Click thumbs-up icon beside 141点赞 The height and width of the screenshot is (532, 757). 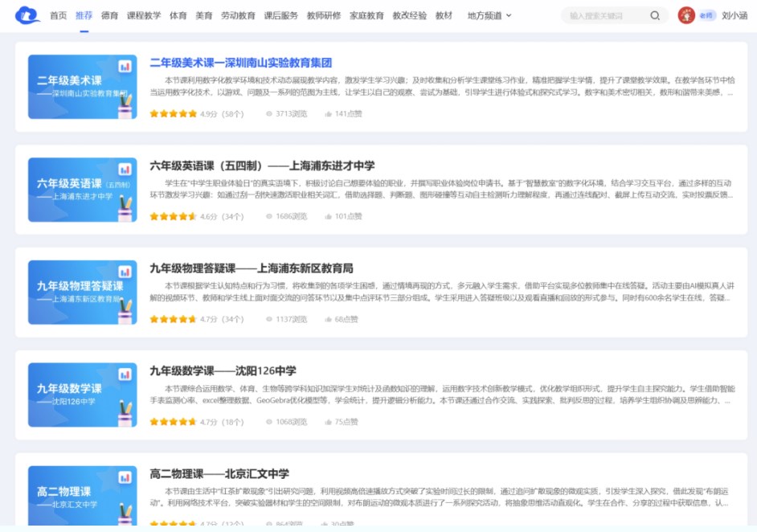pyautogui.click(x=329, y=114)
